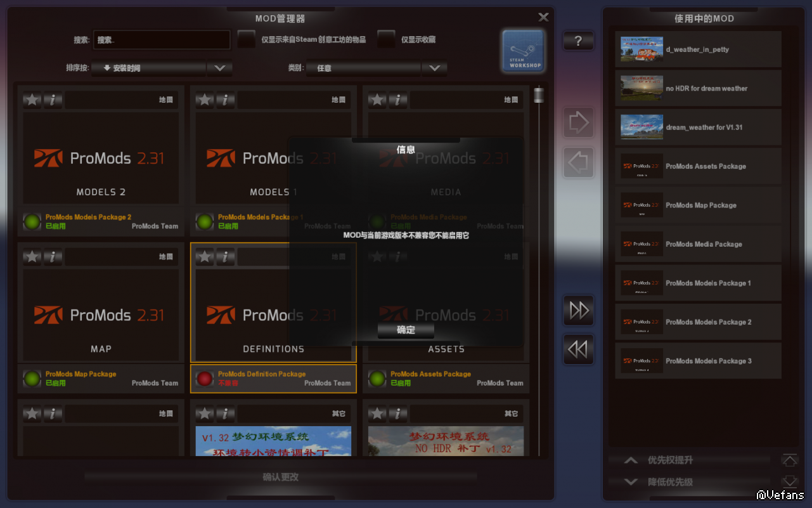
Task: Click the DEFINITIONS mod thumbnail
Action: pos(273,315)
